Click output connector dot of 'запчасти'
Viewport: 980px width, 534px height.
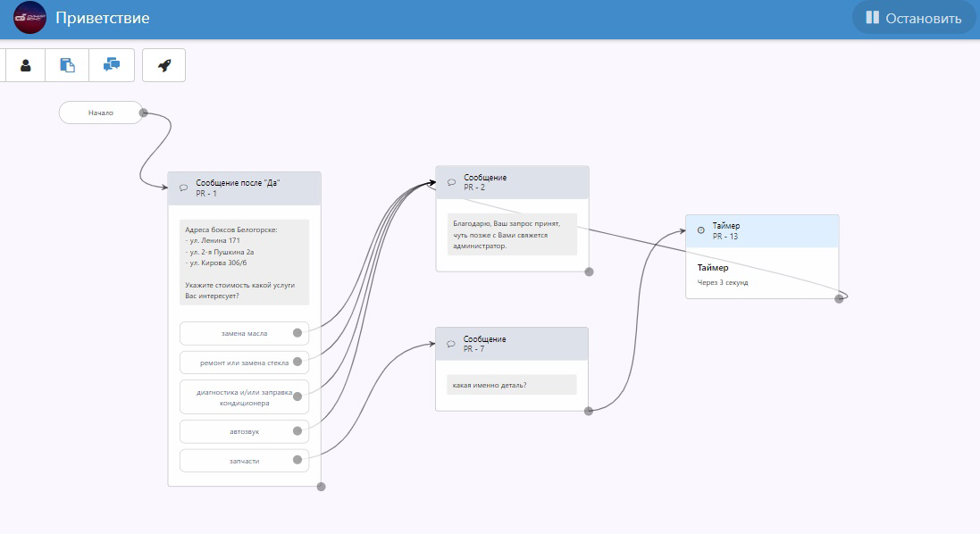(x=297, y=460)
